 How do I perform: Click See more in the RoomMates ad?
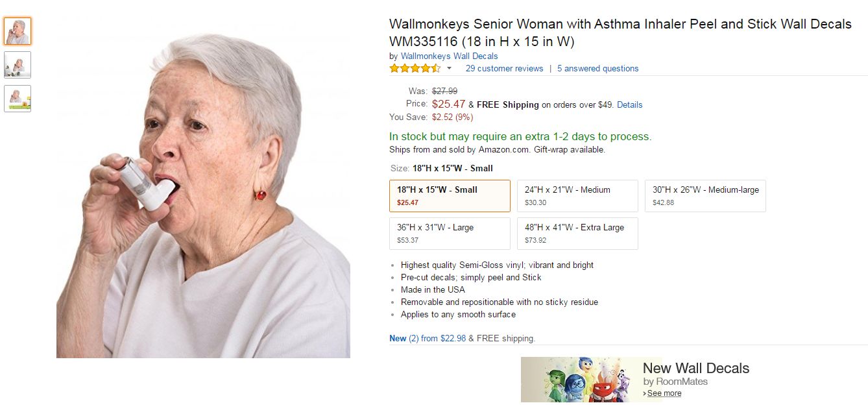pos(664,393)
